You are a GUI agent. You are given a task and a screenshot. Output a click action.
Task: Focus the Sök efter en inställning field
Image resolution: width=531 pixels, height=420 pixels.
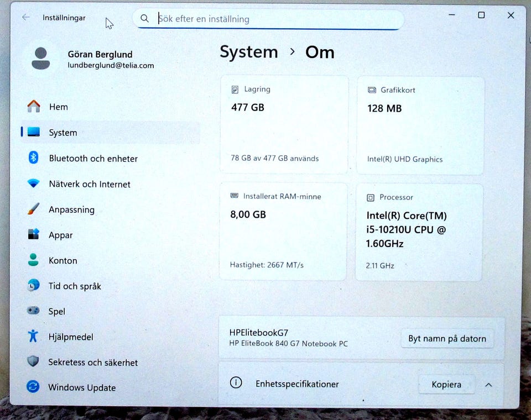(x=269, y=19)
